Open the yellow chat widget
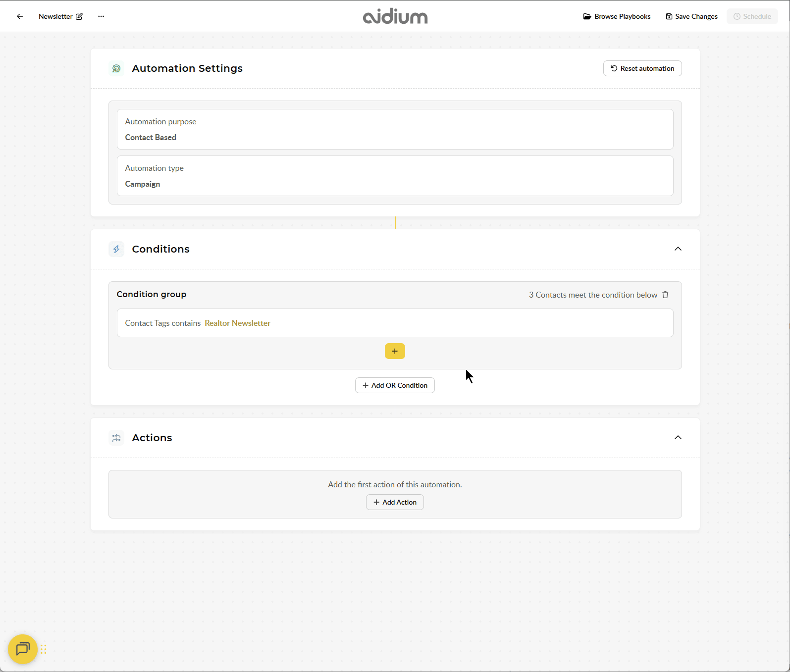Screen dimensions: 790x672 [23, 649]
